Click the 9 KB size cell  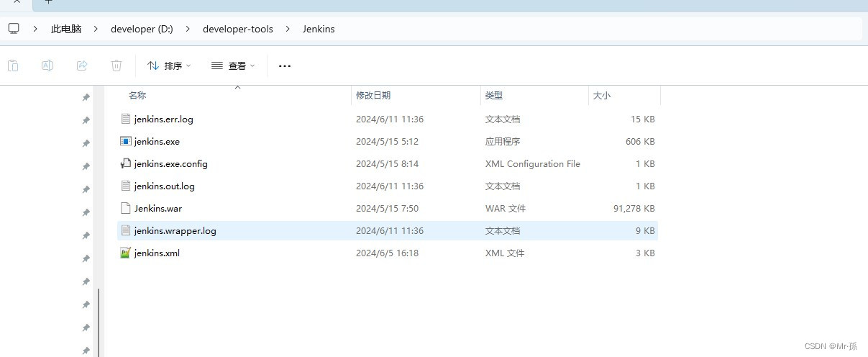[646, 230]
